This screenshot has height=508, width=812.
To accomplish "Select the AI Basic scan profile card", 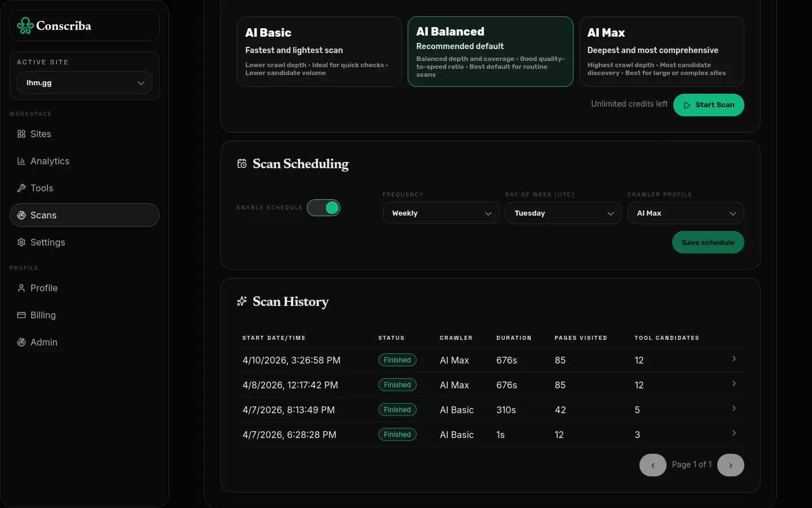I will [x=319, y=51].
